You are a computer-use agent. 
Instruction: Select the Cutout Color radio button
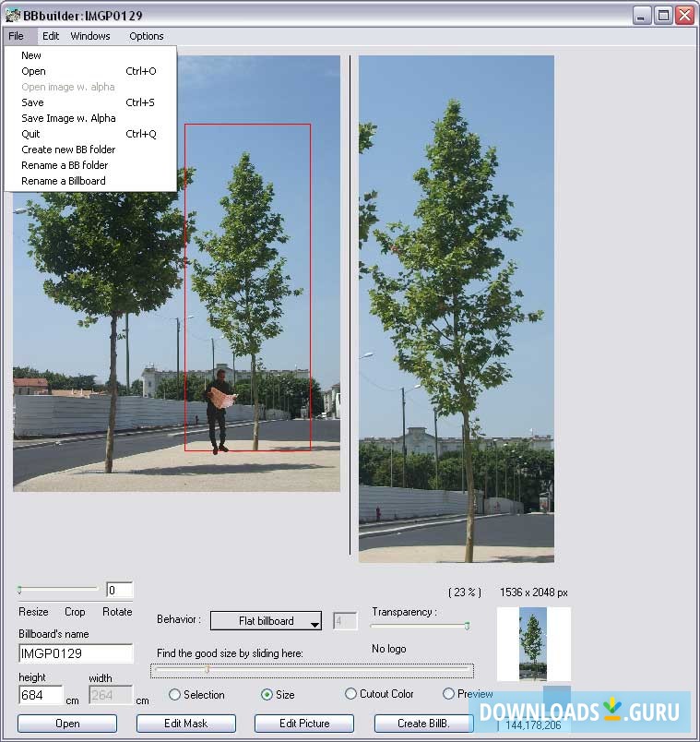pyautogui.click(x=350, y=694)
